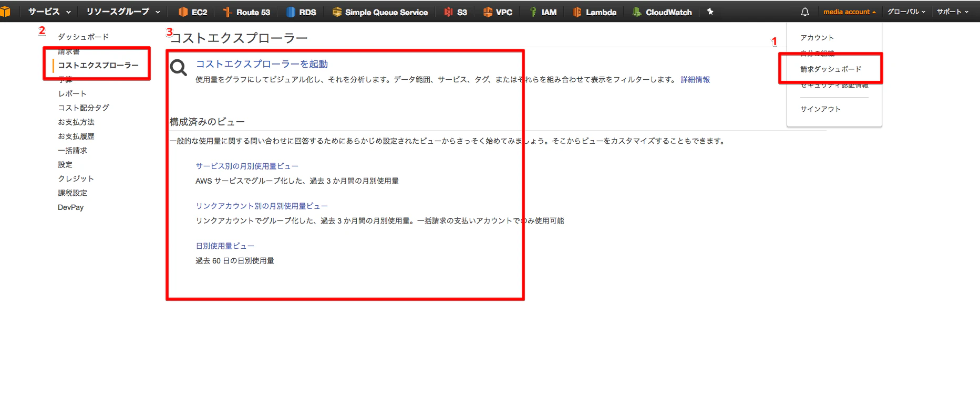The height and width of the screenshot is (412, 980).
Task: Open the VPC shortcut icon
Action: (488, 12)
